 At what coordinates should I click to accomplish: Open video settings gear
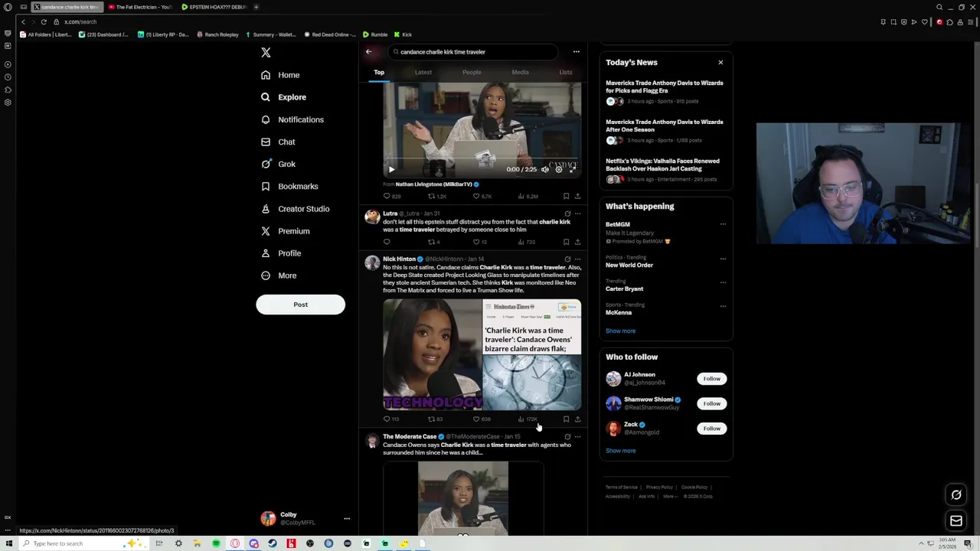[x=559, y=169]
